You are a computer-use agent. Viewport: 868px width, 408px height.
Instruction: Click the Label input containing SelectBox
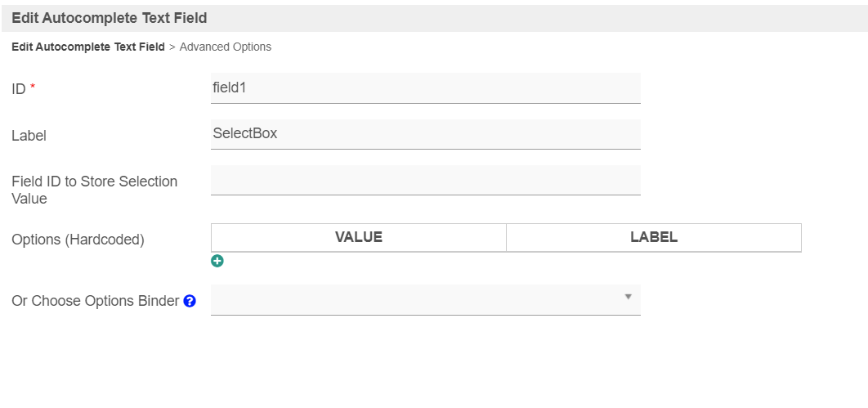tap(425, 133)
